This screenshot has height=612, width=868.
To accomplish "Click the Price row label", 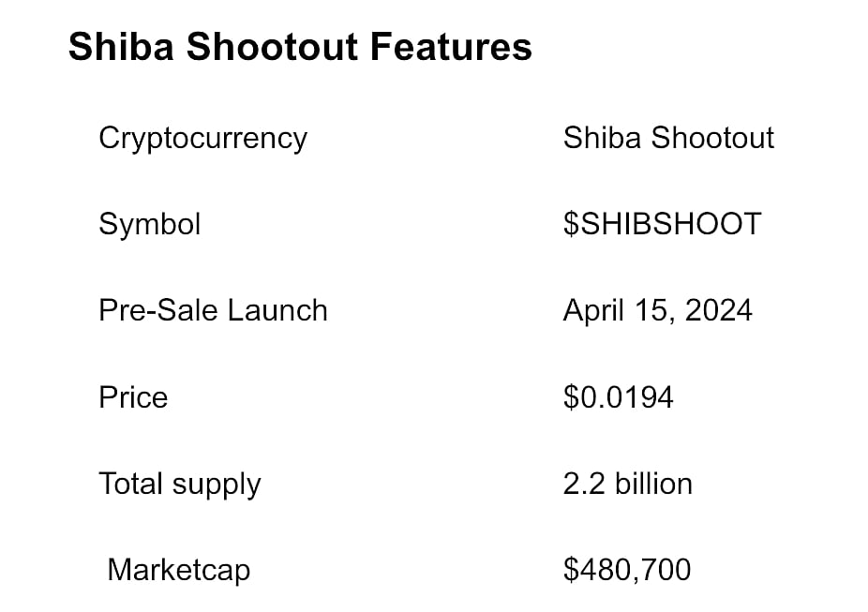I will point(133,397).
